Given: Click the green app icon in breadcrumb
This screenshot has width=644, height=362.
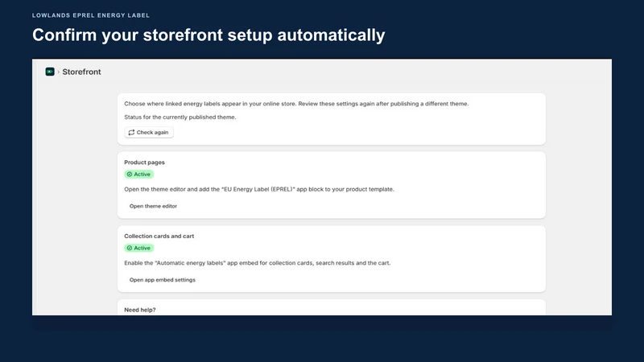Looking at the screenshot, I should coord(50,72).
